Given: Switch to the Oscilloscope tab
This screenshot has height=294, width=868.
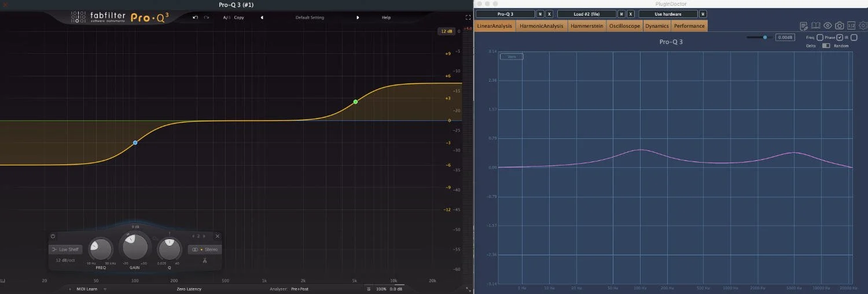Looking at the screenshot, I should click(x=624, y=26).
